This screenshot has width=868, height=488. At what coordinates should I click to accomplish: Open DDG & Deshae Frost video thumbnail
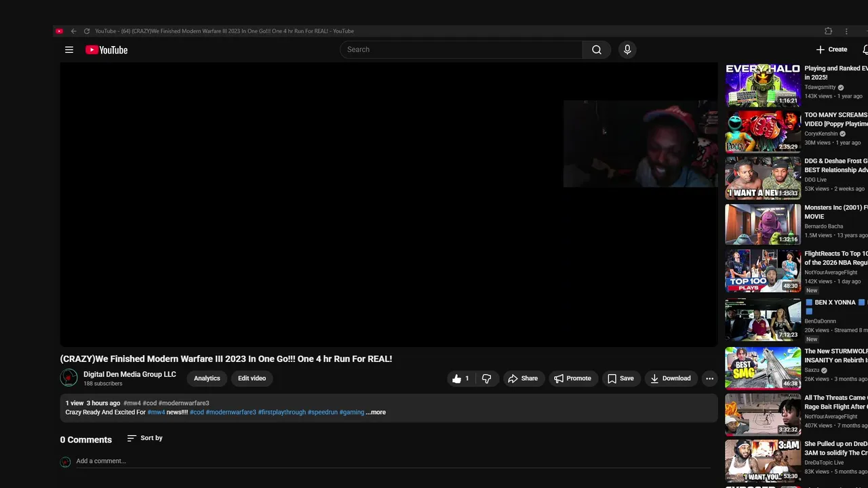tap(763, 178)
